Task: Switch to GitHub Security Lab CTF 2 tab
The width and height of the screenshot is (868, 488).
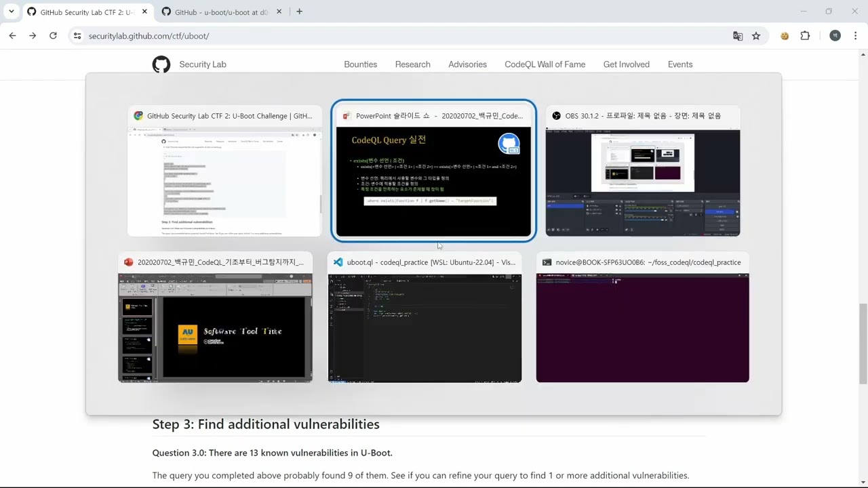Action: pos(87,12)
